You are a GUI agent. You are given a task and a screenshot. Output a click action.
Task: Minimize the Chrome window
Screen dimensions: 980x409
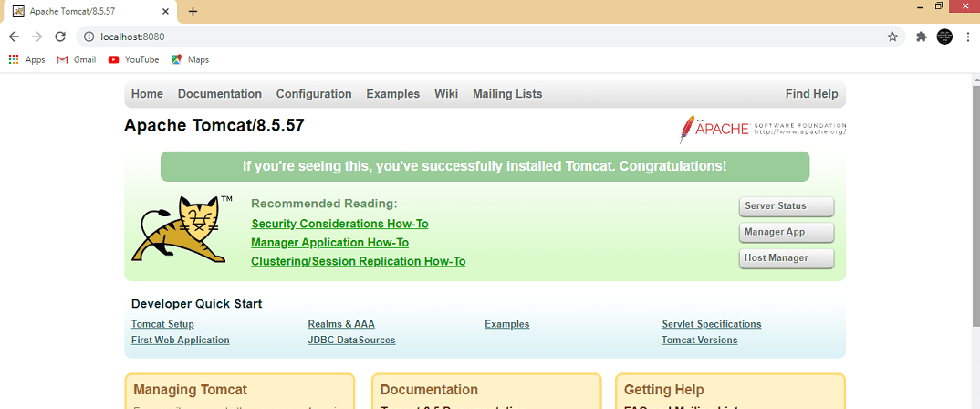(x=921, y=5)
